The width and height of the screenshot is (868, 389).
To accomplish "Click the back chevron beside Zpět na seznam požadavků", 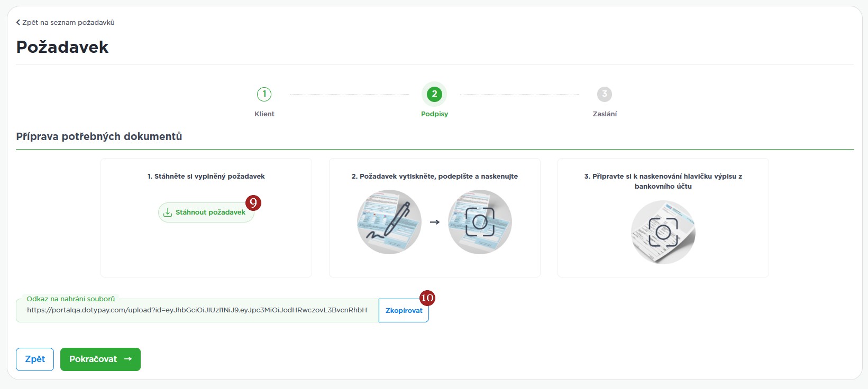I will click(x=19, y=22).
